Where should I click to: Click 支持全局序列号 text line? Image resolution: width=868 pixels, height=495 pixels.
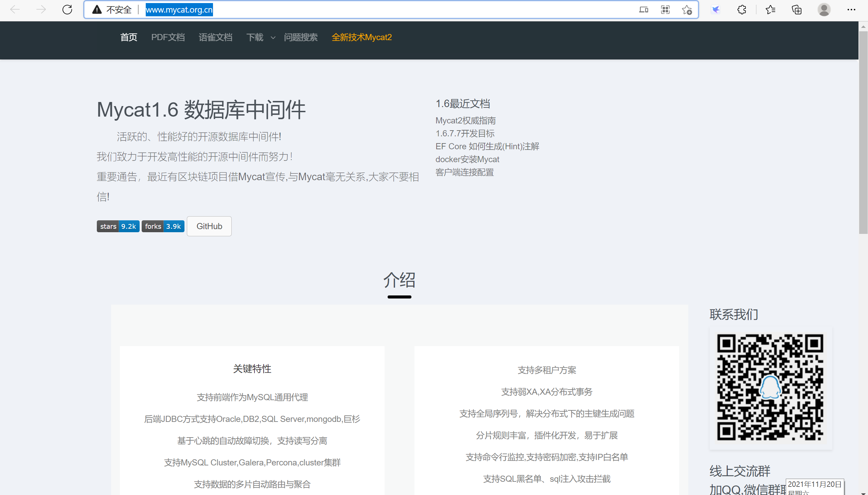point(547,413)
